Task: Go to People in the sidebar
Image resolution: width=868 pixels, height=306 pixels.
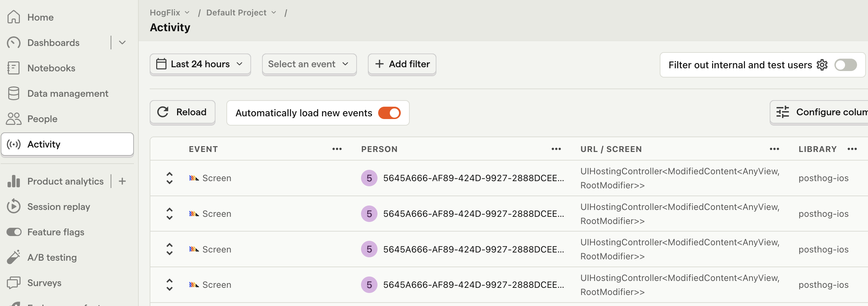Action: pyautogui.click(x=42, y=119)
